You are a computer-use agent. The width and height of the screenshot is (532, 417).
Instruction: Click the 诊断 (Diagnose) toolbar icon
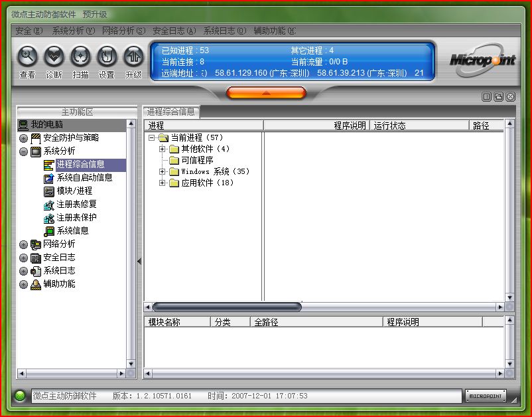coord(54,56)
